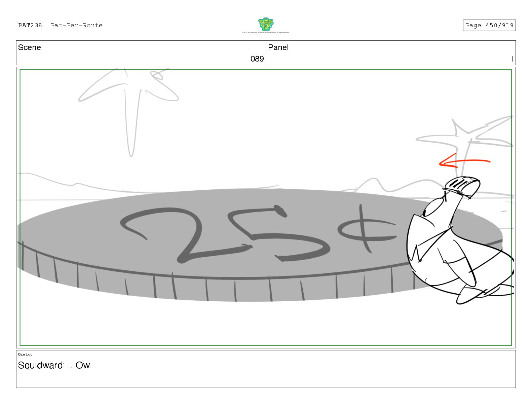The width and height of the screenshot is (532, 412).
Task: Click the cent symbol on the coin
Action: [x=367, y=229]
